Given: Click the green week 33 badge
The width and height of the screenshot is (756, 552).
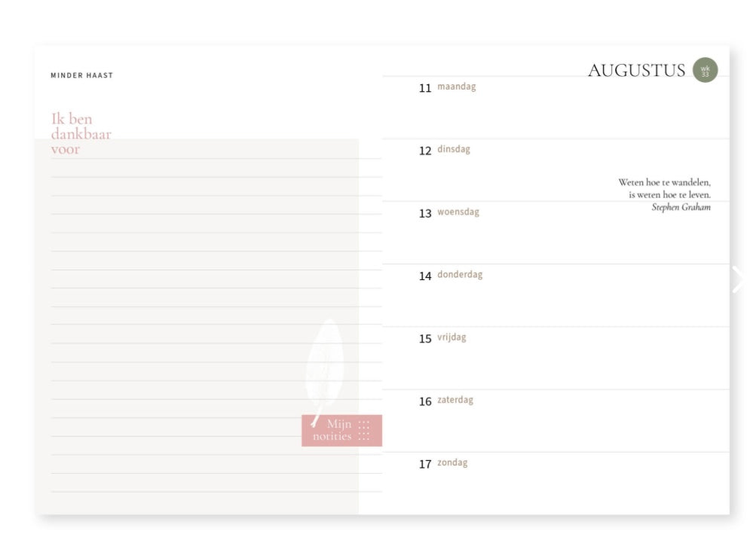Looking at the screenshot, I should coord(705,70).
